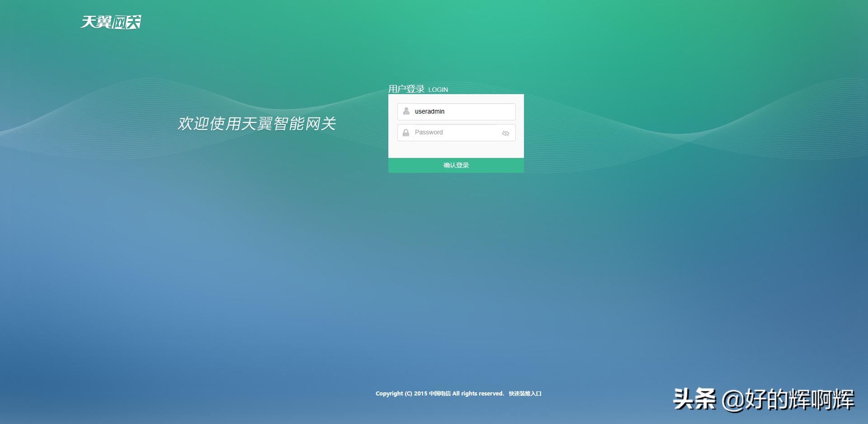868x424 pixels.
Task: Click the user silhouette icon in username field
Action: point(406,111)
